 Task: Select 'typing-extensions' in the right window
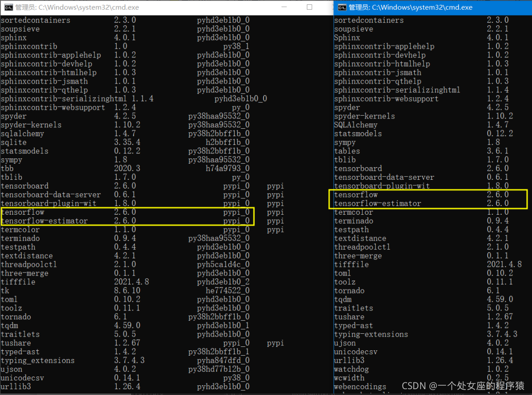coord(371,334)
